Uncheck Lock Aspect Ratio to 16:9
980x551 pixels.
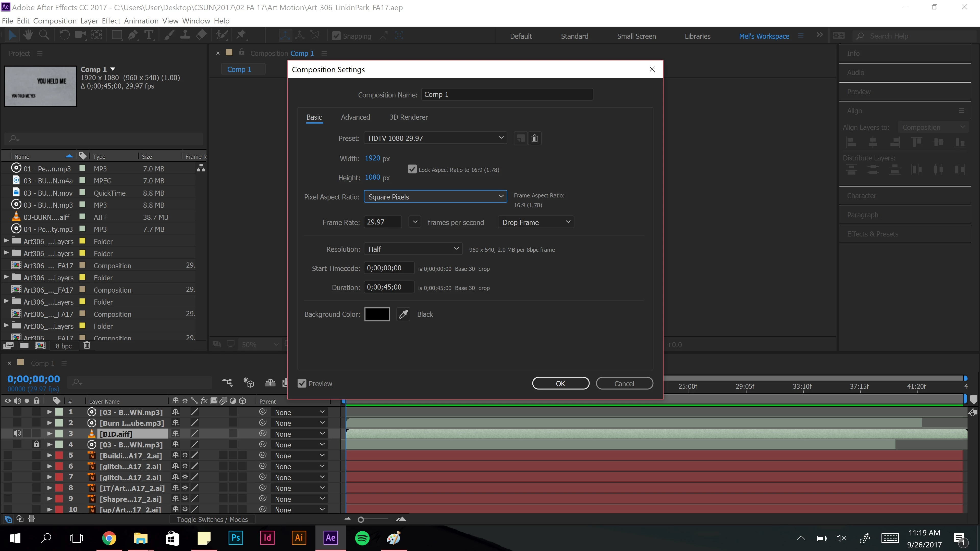(412, 169)
